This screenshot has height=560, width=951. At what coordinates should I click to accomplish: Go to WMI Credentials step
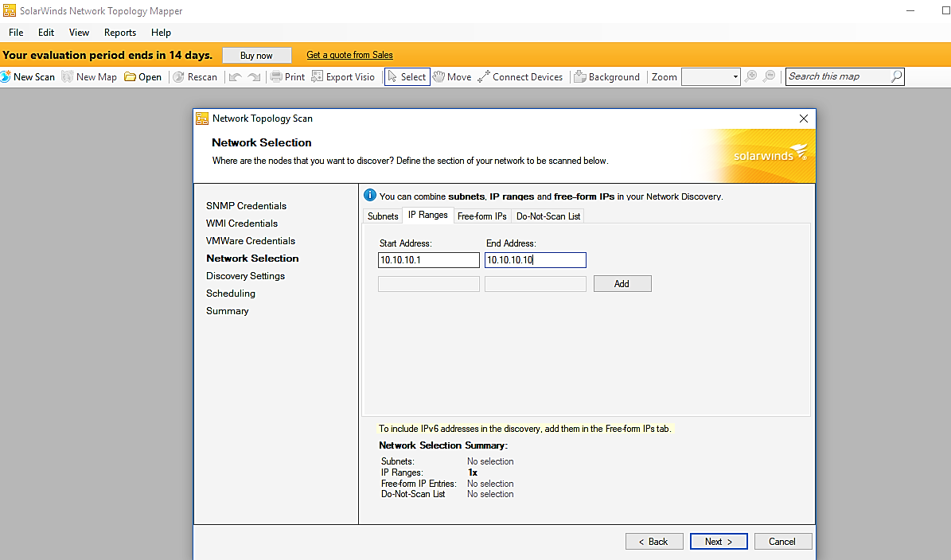pos(242,224)
